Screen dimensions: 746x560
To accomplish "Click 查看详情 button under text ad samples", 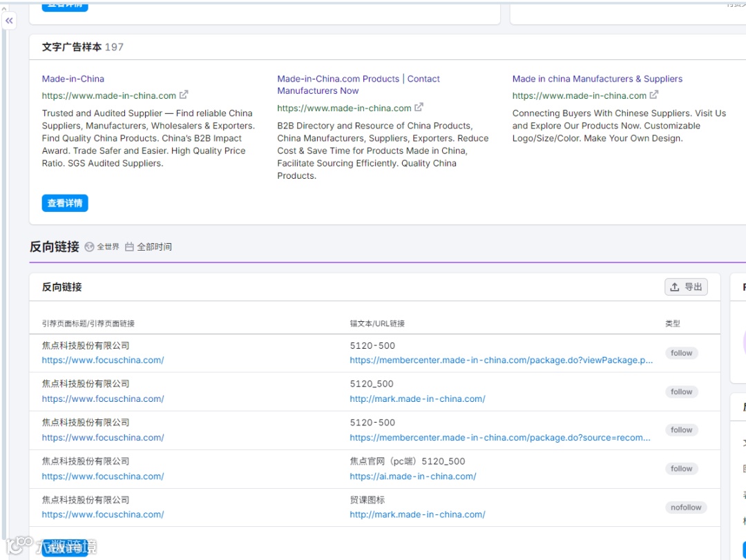I will pyautogui.click(x=65, y=203).
